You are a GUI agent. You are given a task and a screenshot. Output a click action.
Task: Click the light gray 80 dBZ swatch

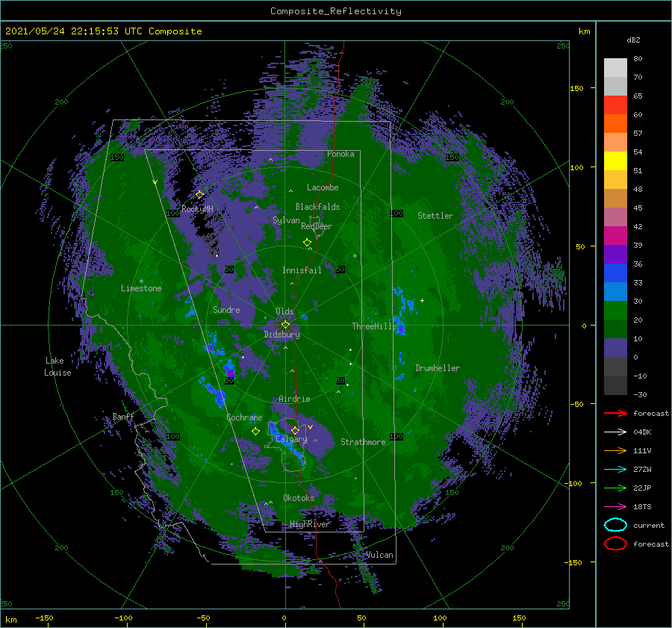tap(615, 67)
